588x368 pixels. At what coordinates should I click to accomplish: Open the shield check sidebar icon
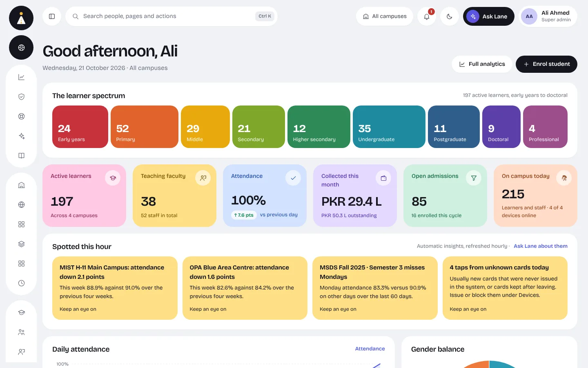(x=21, y=97)
